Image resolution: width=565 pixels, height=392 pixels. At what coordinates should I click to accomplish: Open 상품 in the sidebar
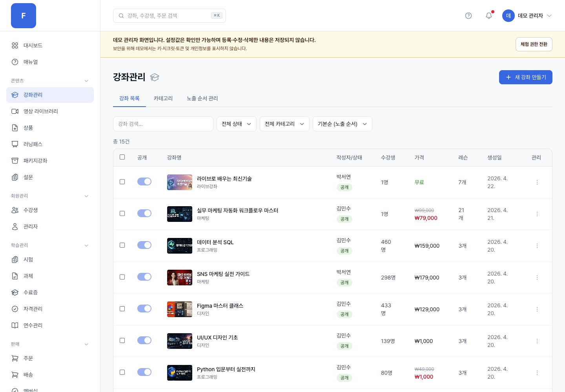pyautogui.click(x=50, y=128)
